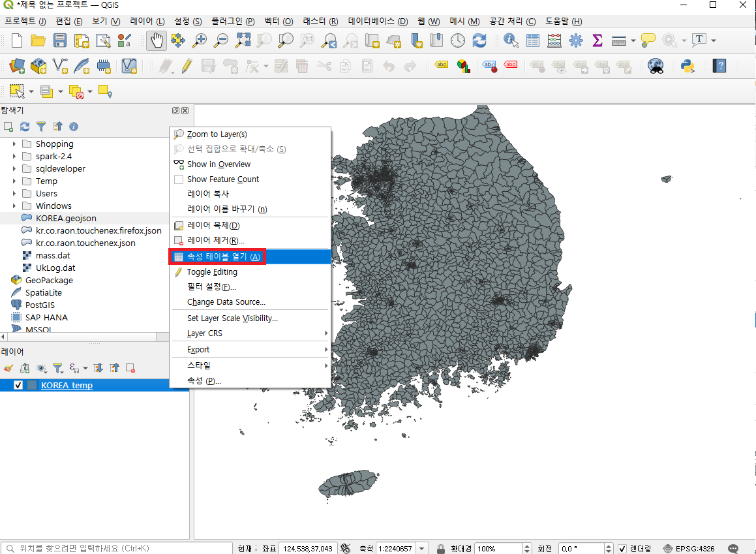
Task: Click the coordinate input field
Action: pos(308,549)
